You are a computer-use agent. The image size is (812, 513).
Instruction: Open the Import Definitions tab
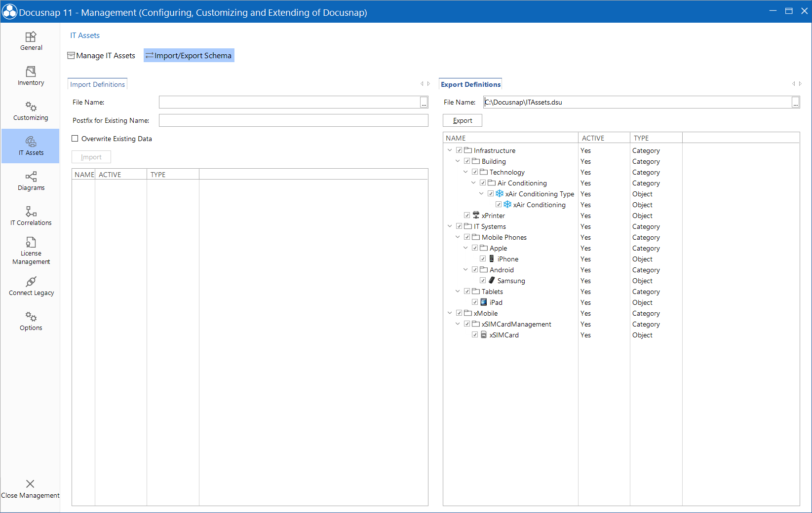coord(97,84)
